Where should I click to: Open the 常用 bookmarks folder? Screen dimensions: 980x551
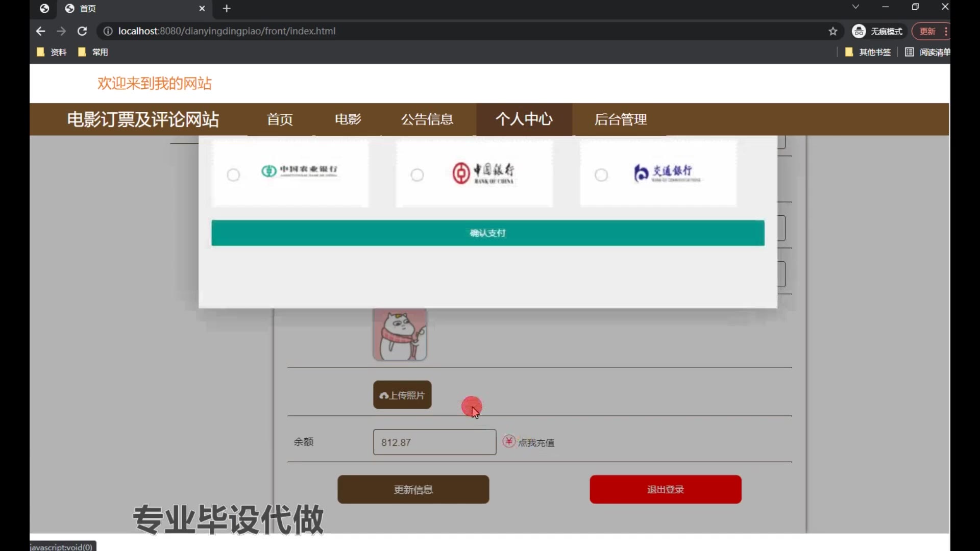(93, 52)
